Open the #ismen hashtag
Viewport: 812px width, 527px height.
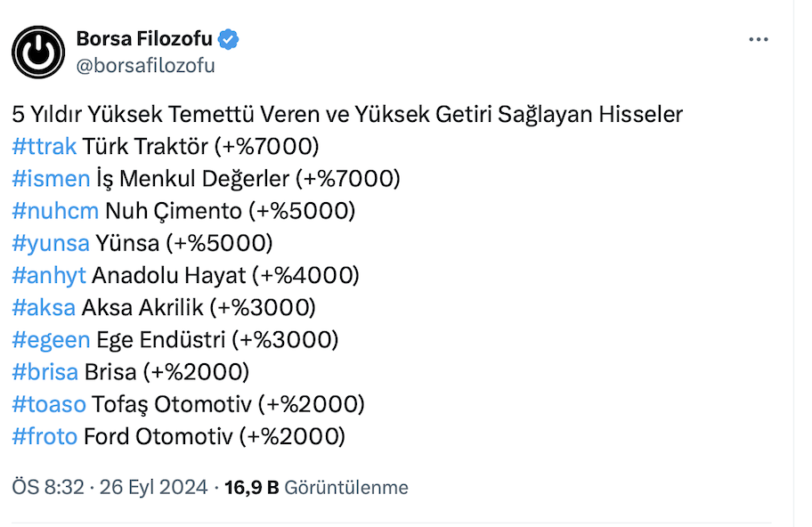click(51, 179)
